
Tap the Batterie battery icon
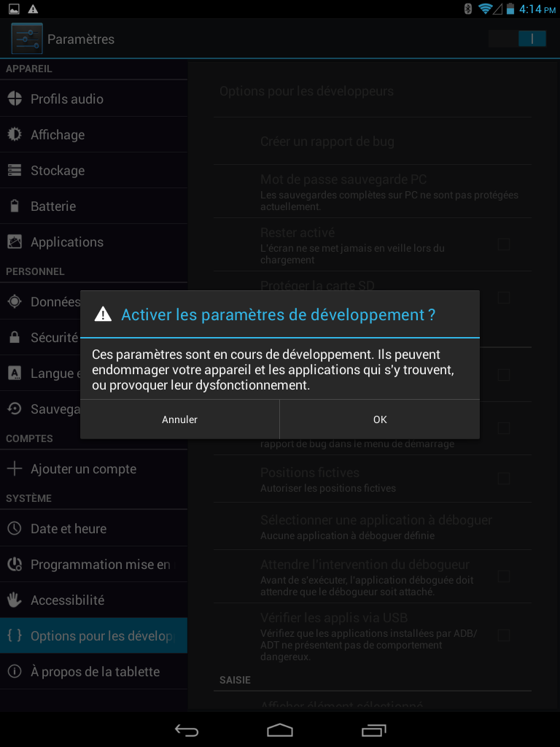click(x=15, y=206)
